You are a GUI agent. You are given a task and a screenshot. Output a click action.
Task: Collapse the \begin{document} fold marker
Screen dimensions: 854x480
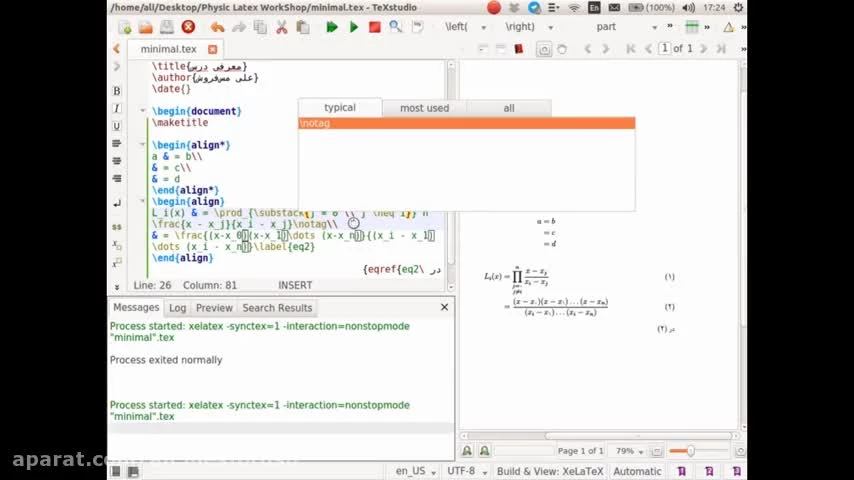(143, 111)
